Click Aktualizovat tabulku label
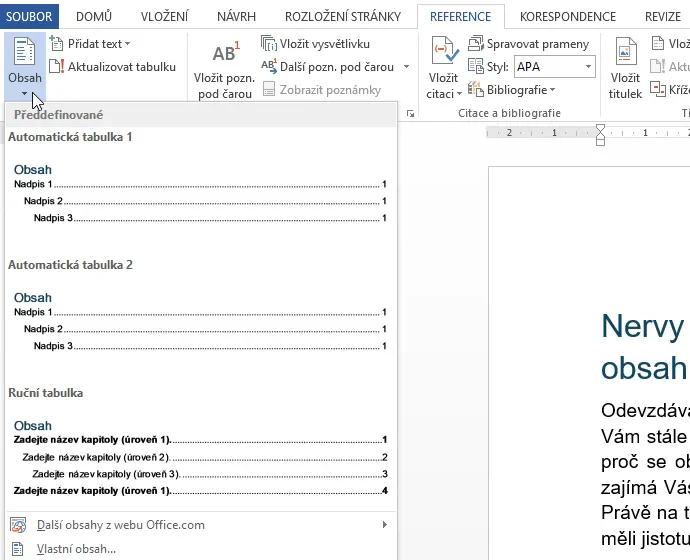 122,67
